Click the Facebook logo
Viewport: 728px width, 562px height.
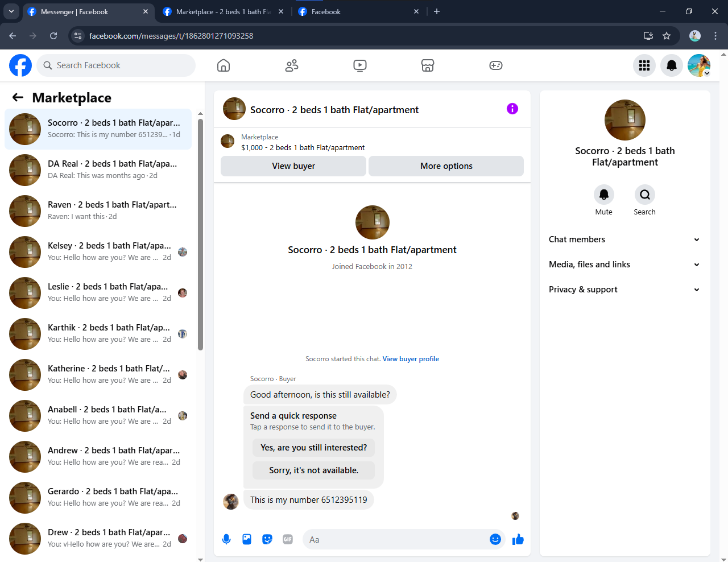click(x=20, y=65)
